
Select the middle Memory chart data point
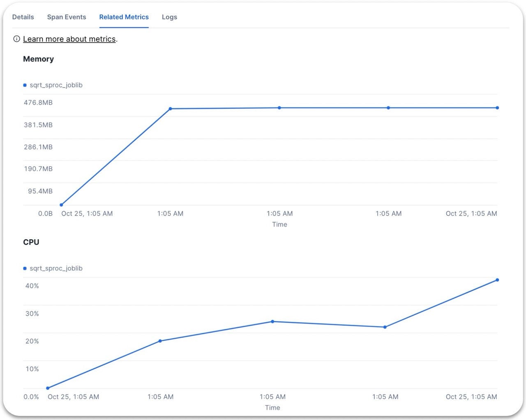pyautogui.click(x=279, y=108)
